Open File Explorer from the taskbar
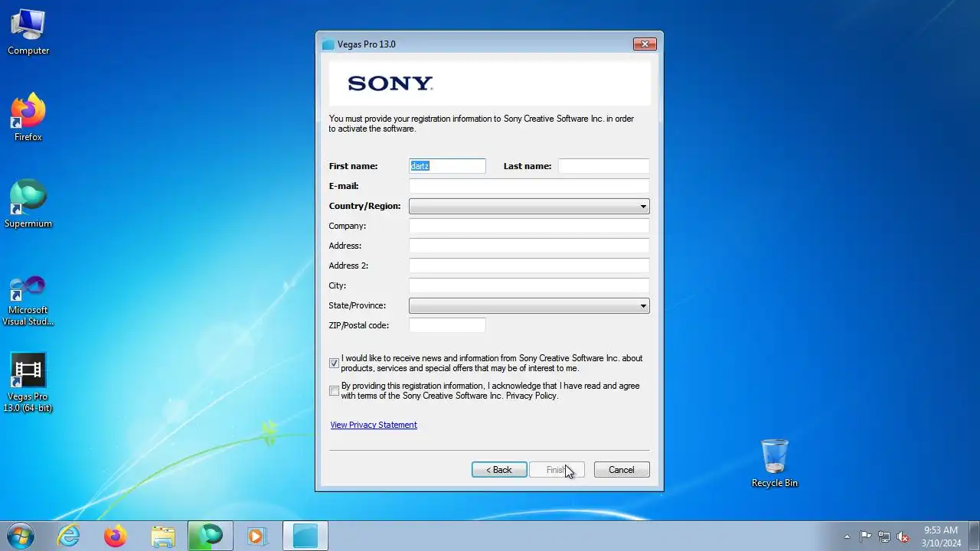 (x=163, y=536)
